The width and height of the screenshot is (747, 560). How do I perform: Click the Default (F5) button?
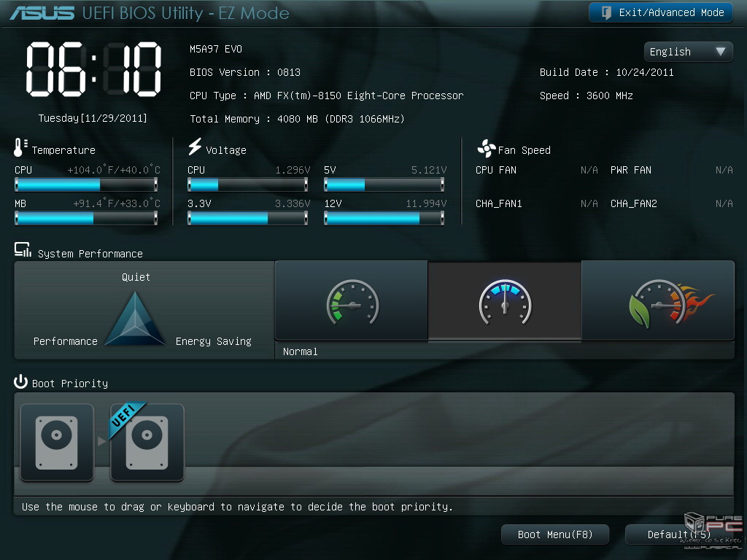679,534
